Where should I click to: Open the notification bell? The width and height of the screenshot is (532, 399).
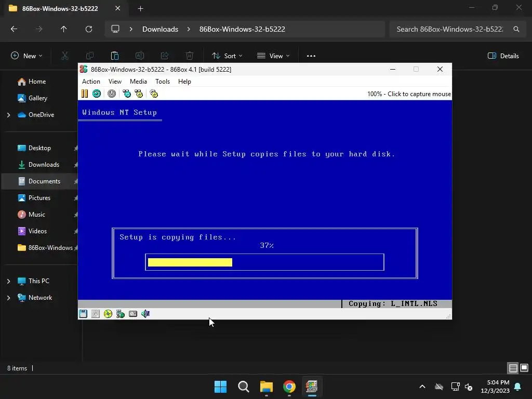(518, 387)
